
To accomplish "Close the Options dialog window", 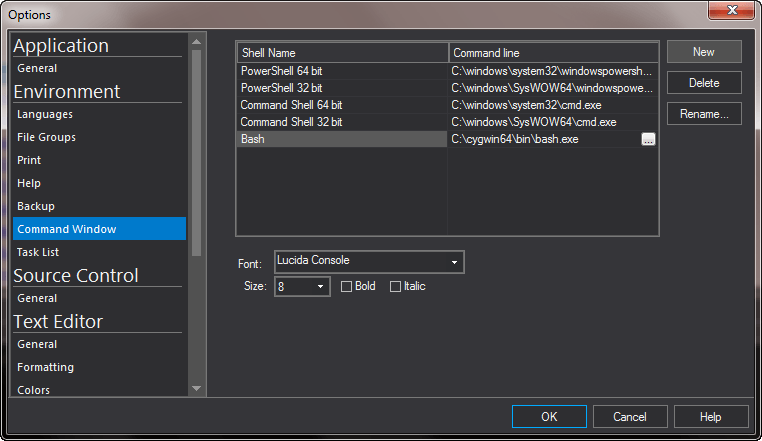I will coord(731,10).
